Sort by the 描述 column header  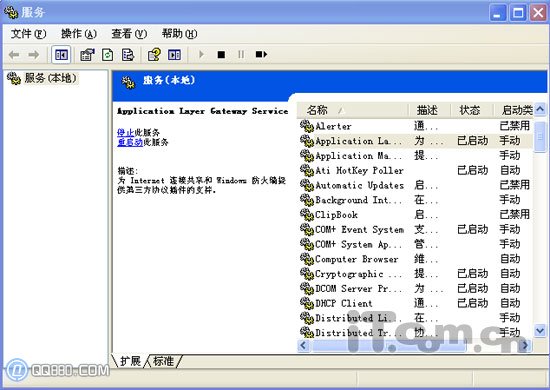[429, 110]
